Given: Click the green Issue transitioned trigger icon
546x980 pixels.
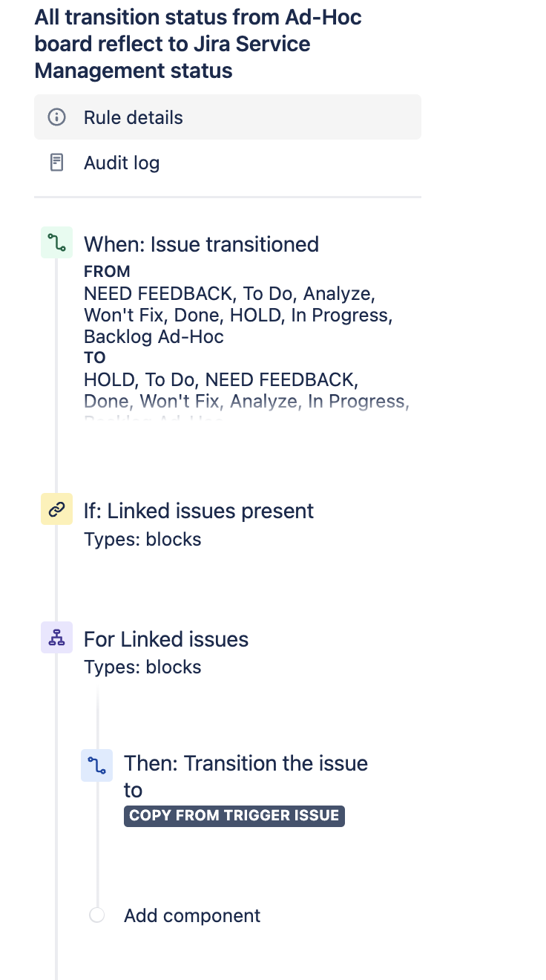Looking at the screenshot, I should [56, 242].
